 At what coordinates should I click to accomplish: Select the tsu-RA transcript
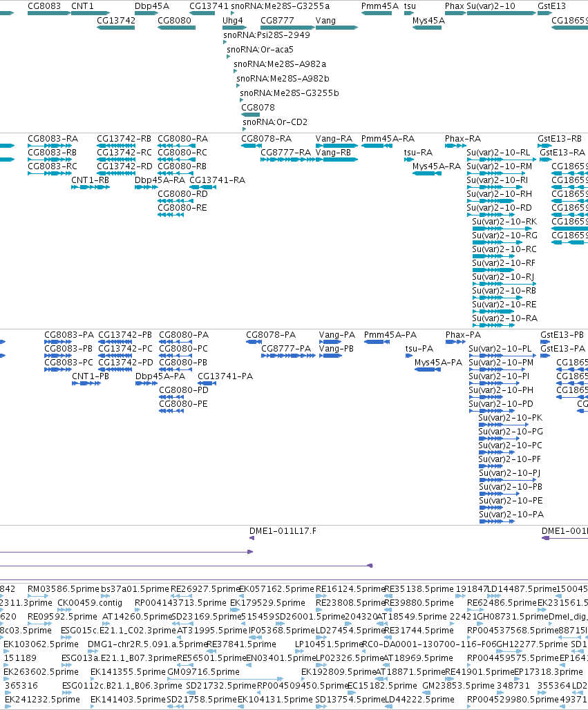[409, 160]
